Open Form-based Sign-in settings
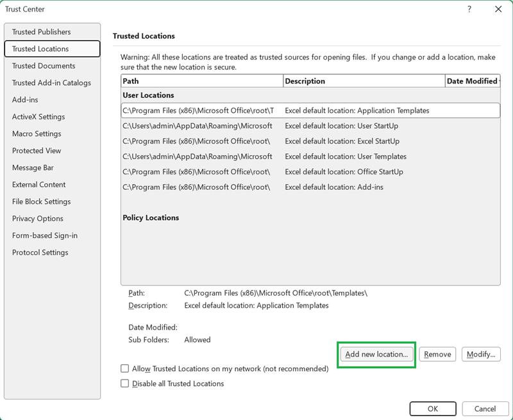The width and height of the screenshot is (513, 420). [x=52, y=235]
